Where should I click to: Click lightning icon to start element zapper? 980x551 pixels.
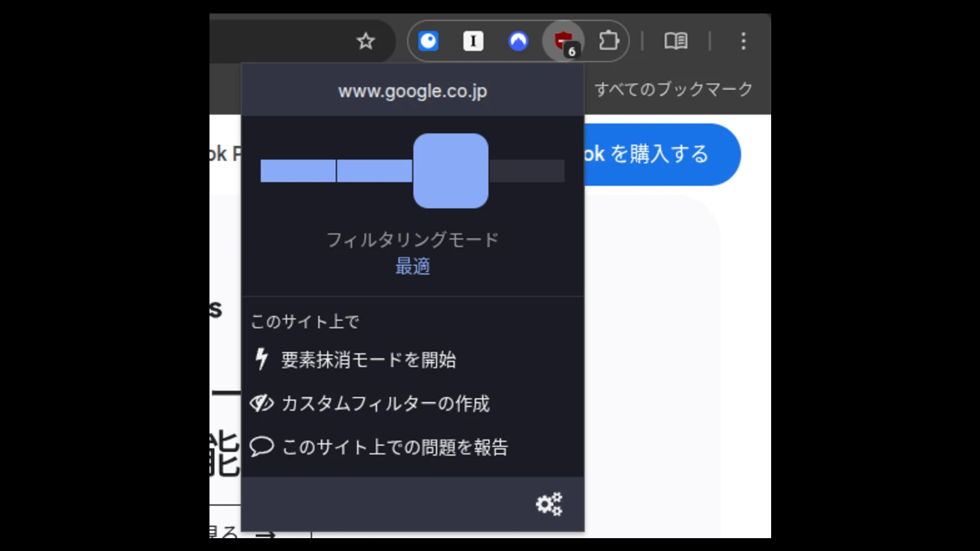pyautogui.click(x=262, y=359)
